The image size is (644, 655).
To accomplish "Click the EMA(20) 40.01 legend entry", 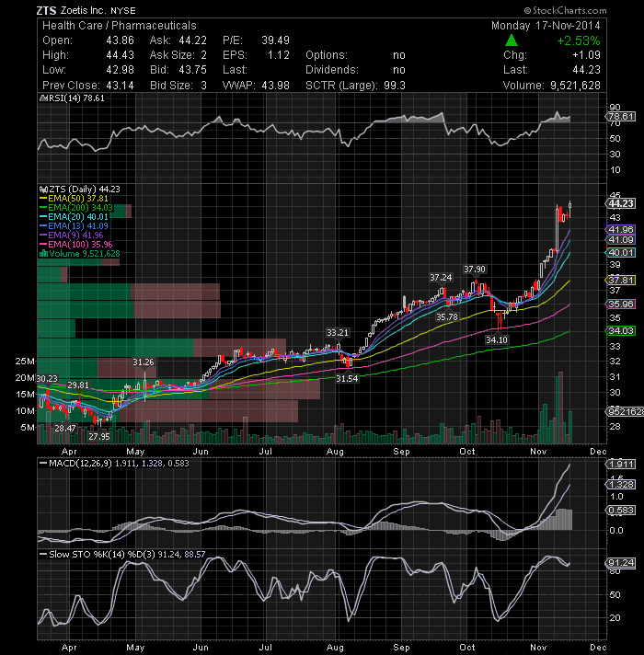I will coord(74,217).
